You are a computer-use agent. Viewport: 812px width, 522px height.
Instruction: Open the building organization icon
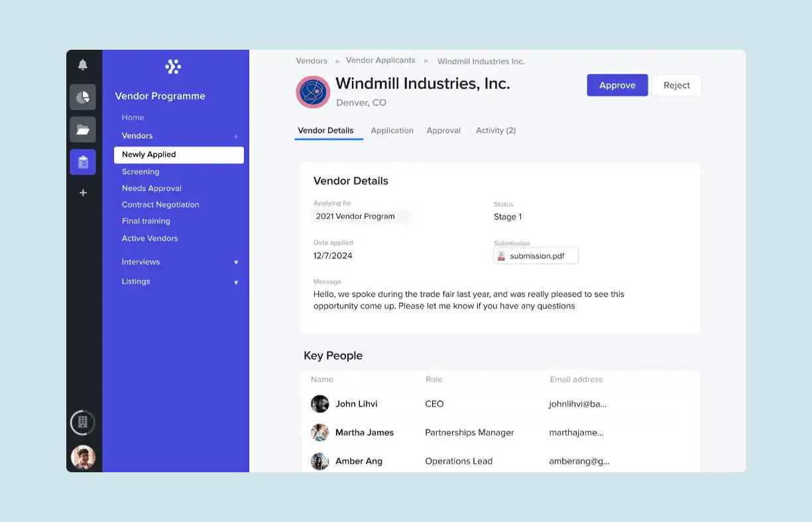click(83, 423)
